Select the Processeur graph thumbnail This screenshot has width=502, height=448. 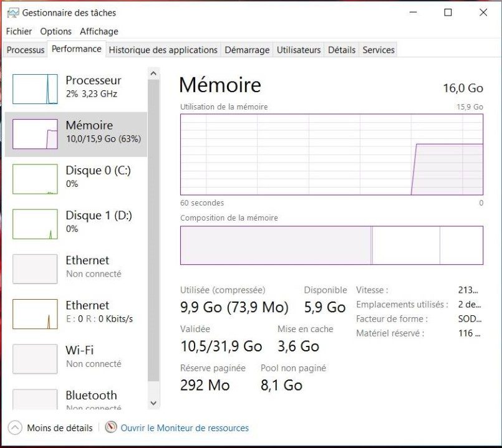click(x=35, y=89)
